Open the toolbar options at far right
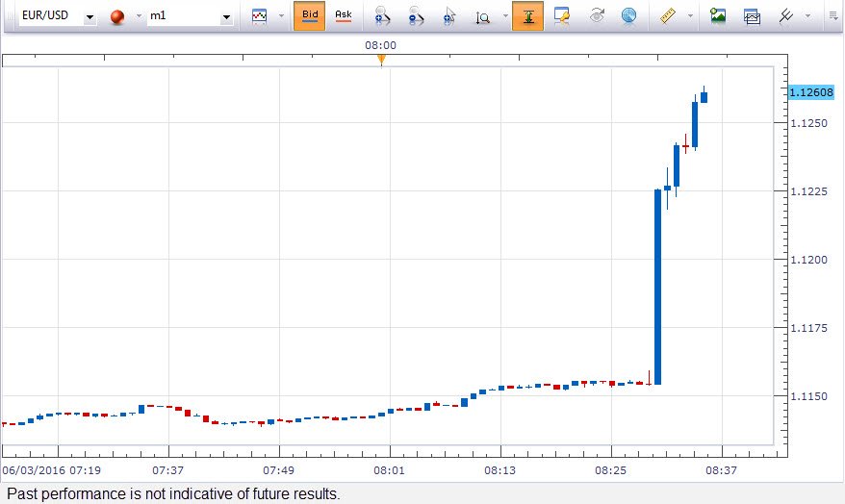The image size is (845, 504). (x=833, y=16)
